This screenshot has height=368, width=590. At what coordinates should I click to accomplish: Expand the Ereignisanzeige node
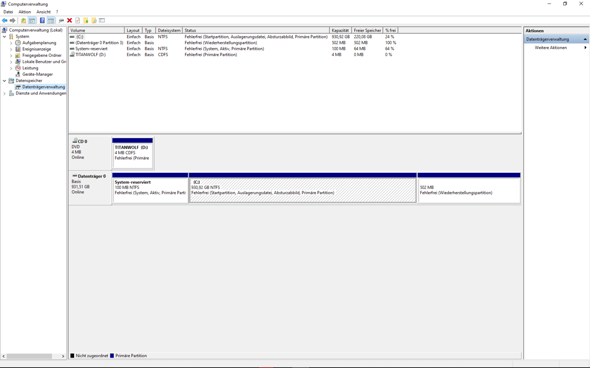(x=11, y=49)
